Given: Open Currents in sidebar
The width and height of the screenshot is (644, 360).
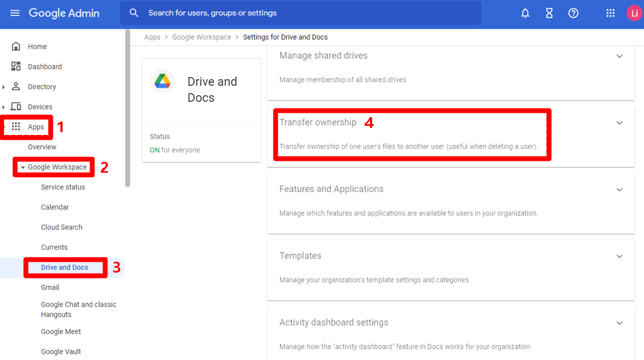Looking at the screenshot, I should [x=54, y=247].
